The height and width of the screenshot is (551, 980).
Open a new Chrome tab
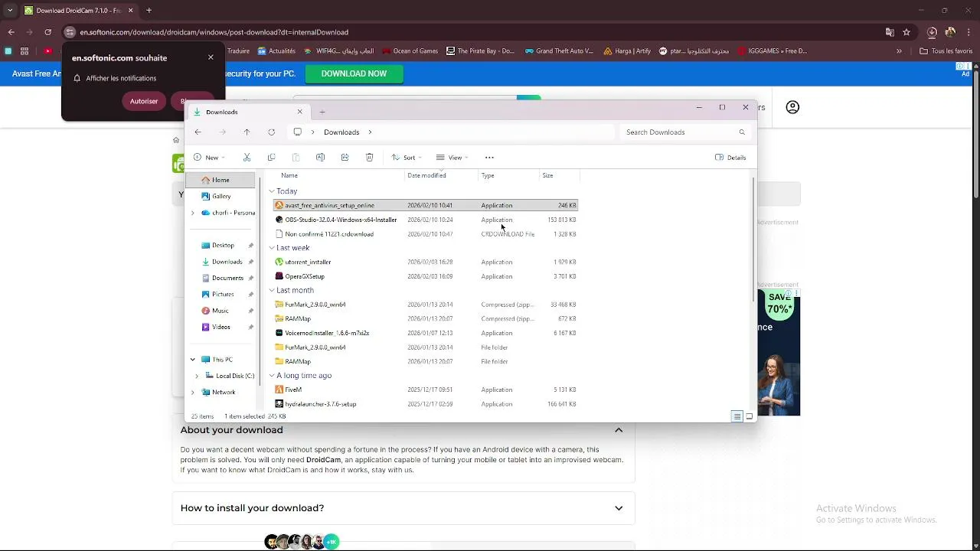(x=149, y=11)
